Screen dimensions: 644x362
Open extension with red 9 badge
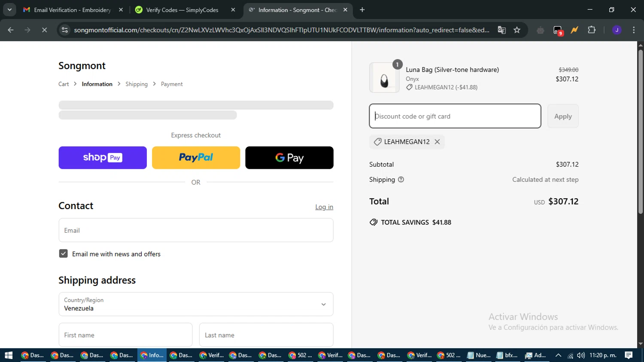click(x=558, y=30)
